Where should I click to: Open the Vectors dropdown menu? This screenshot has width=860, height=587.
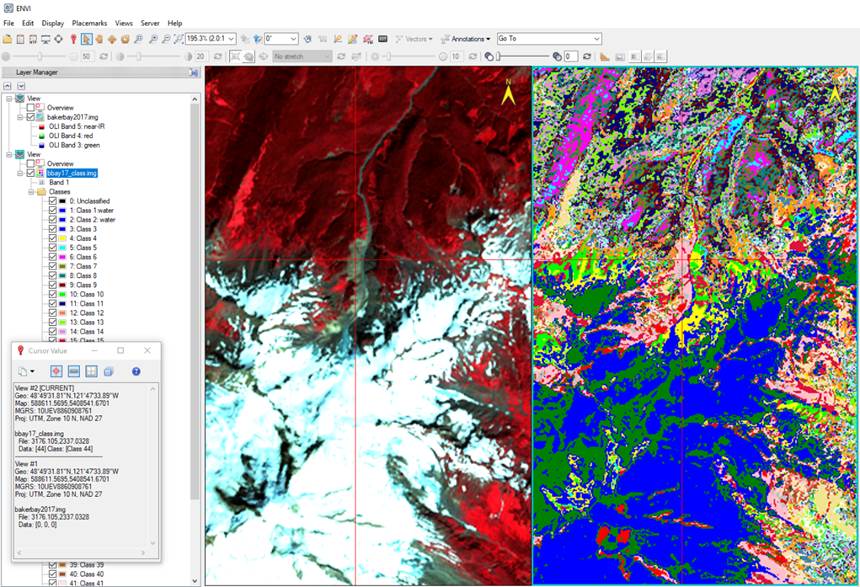point(414,39)
